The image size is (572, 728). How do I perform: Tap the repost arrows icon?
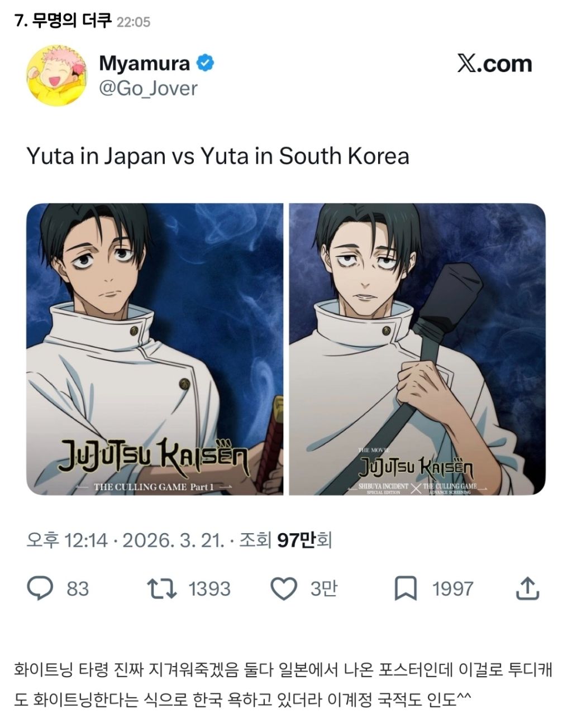coord(161,588)
